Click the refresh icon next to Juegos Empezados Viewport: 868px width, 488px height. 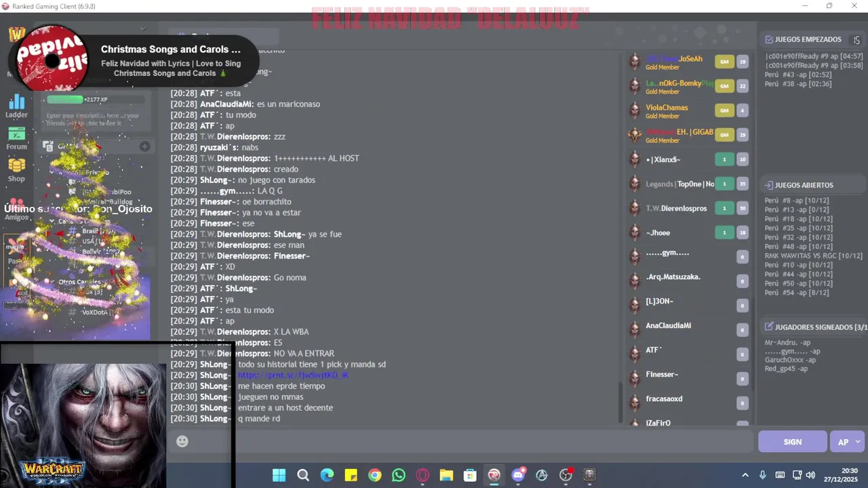(x=856, y=40)
